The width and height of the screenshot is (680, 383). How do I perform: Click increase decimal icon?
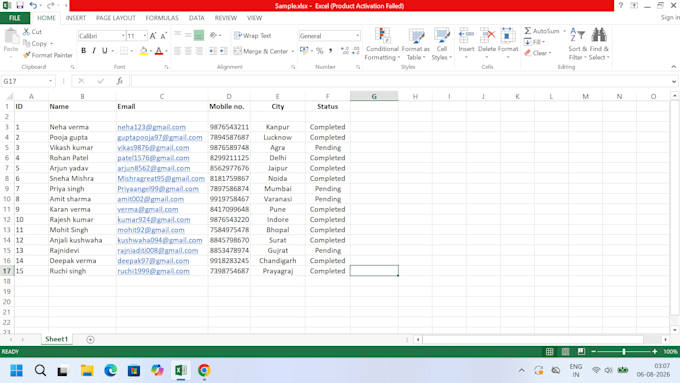coord(345,51)
